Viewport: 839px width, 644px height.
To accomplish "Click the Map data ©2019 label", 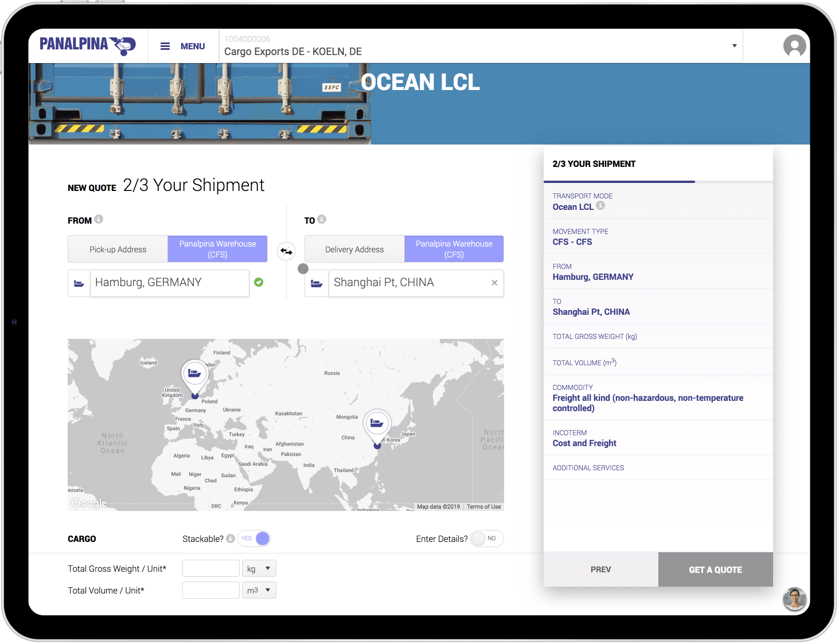I will (x=438, y=507).
